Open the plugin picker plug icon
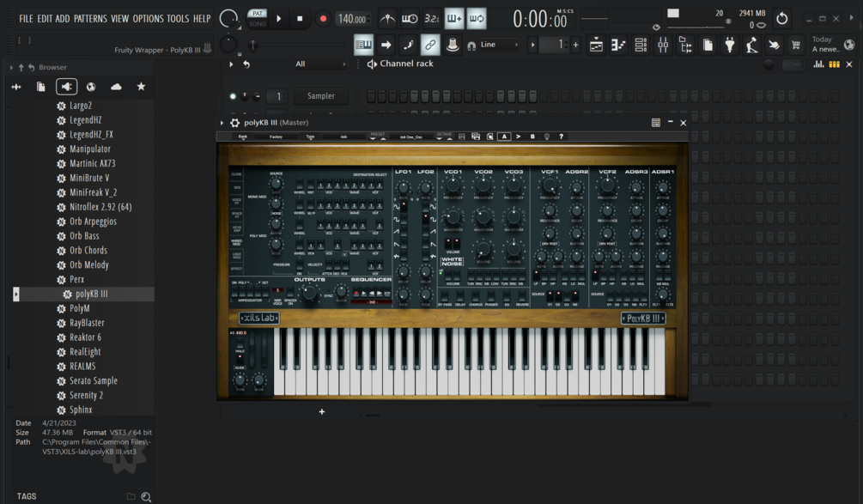The image size is (863, 504). click(x=730, y=46)
